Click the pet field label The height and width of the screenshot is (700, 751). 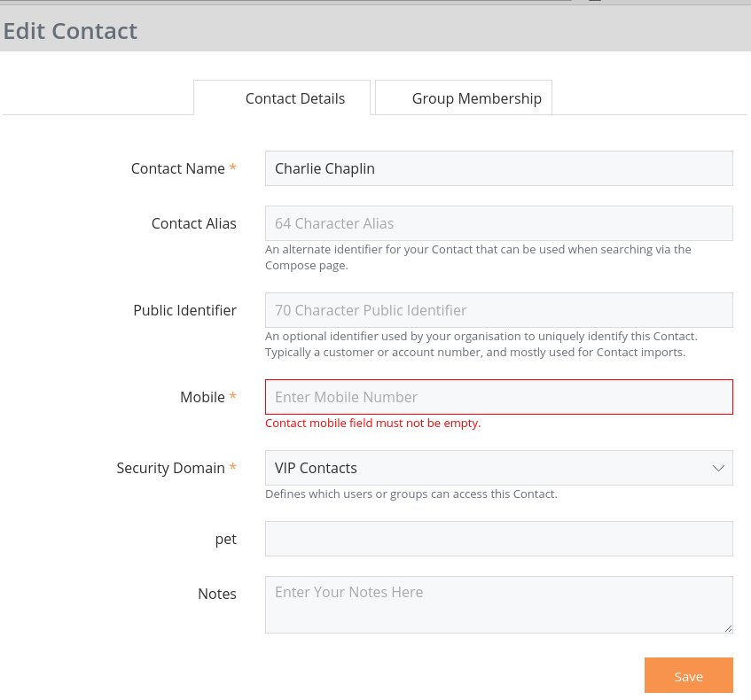pos(226,540)
